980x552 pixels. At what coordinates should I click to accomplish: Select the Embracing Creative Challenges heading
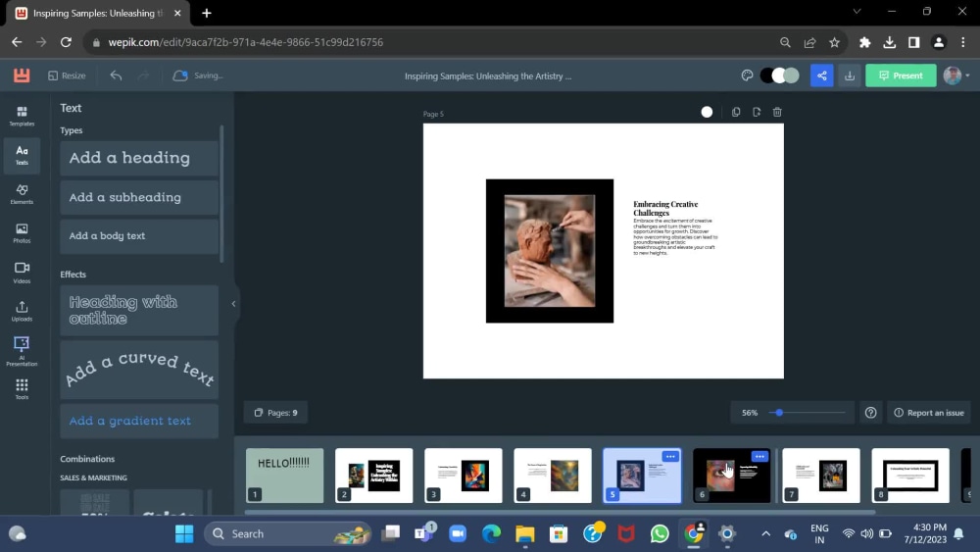tap(665, 208)
